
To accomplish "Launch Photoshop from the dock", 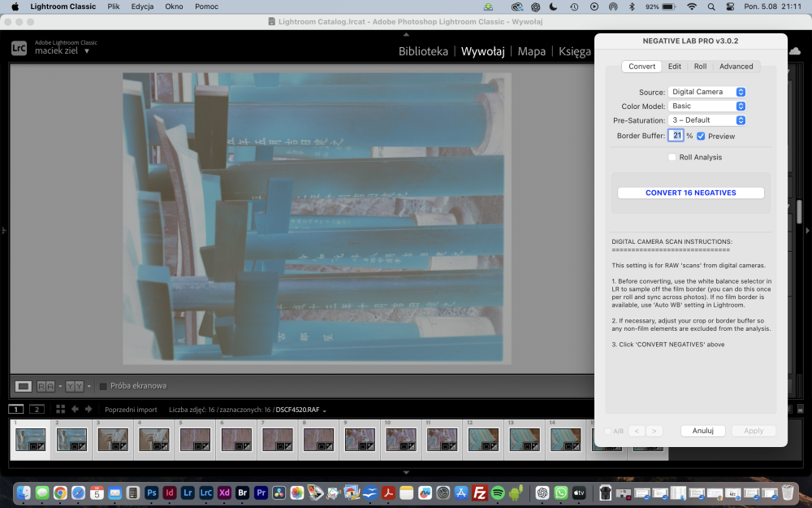I will [x=151, y=493].
